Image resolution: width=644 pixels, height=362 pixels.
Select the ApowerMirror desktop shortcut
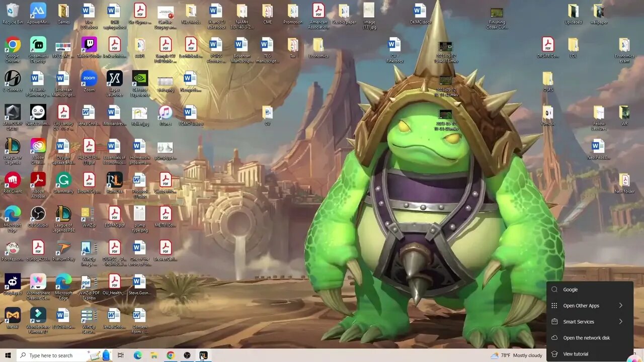(38, 14)
